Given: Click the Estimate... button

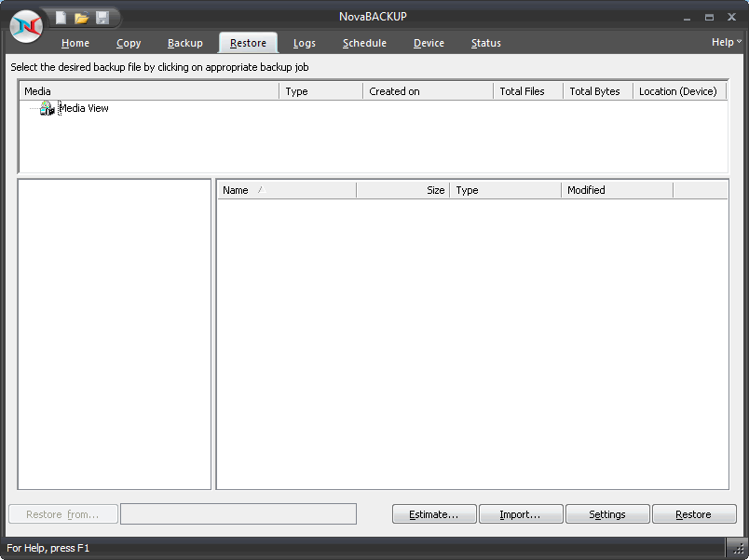Looking at the screenshot, I should pos(434,514).
